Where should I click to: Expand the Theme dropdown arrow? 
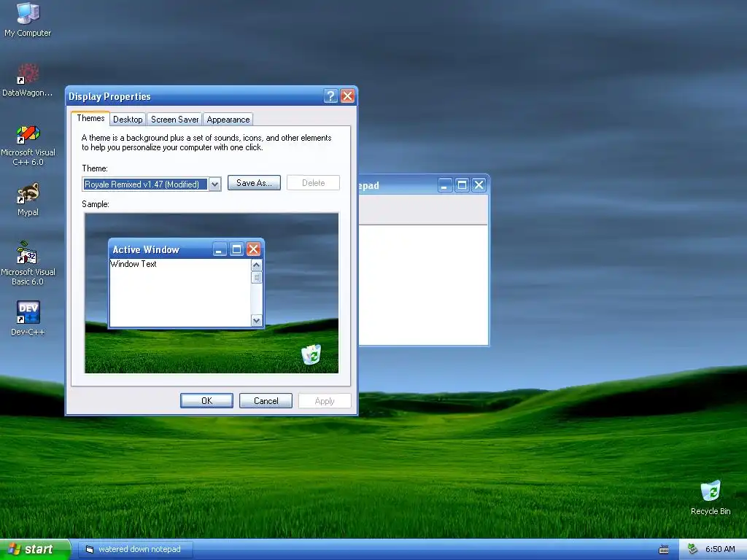215,184
